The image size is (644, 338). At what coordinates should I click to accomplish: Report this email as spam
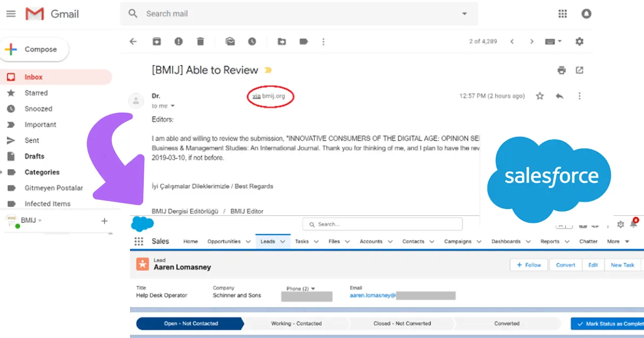point(178,42)
